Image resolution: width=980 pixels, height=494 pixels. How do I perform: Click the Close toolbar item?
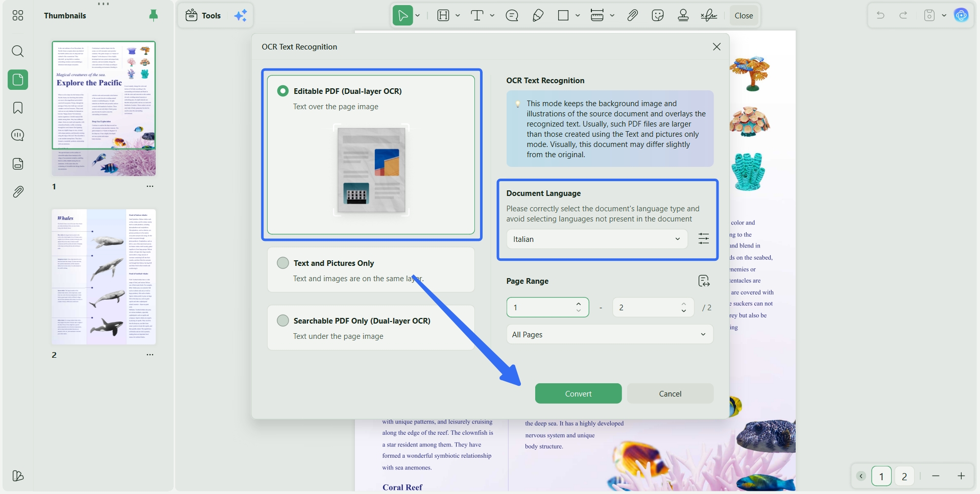click(x=744, y=15)
